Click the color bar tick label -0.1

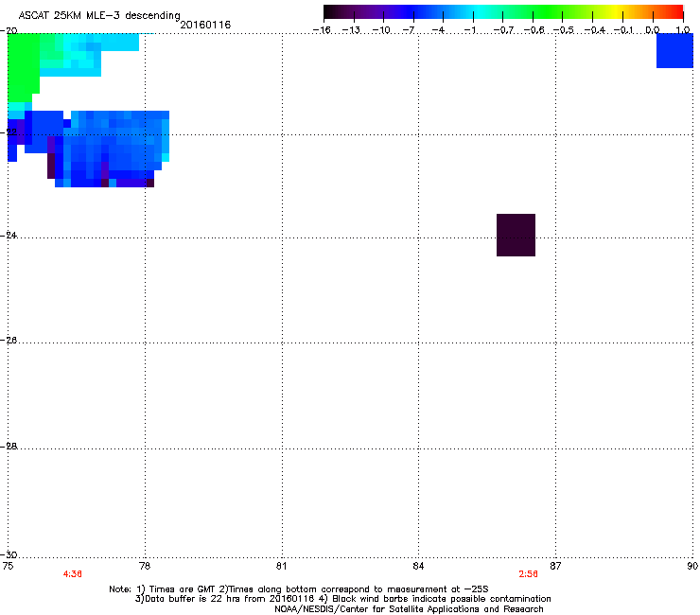click(x=623, y=30)
